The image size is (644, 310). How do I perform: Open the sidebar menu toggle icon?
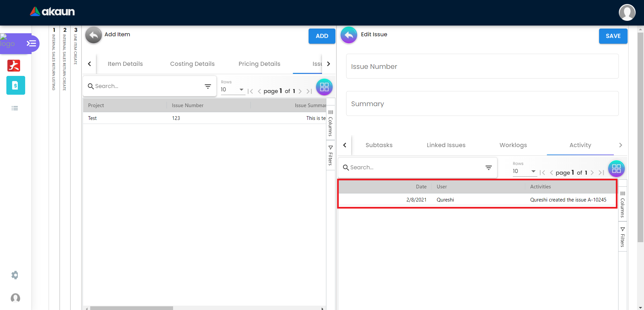32,43
